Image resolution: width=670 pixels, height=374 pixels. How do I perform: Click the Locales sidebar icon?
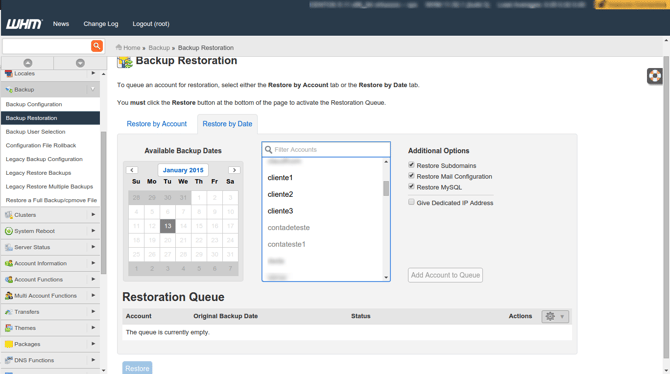(9, 74)
